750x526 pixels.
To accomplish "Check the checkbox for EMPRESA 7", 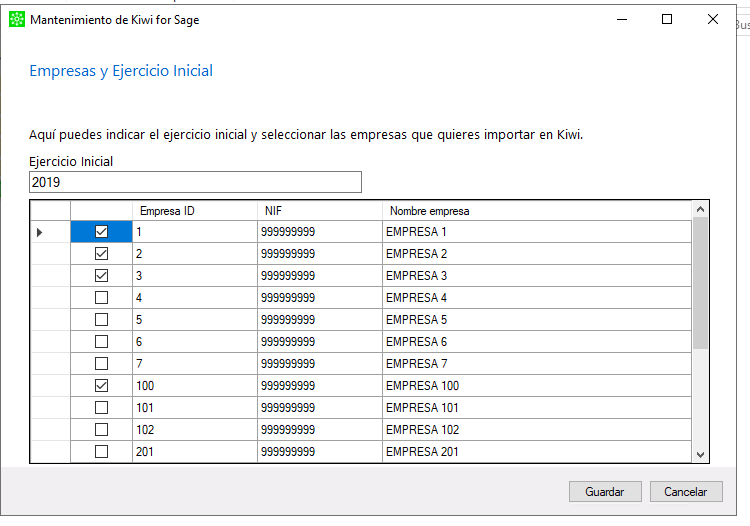I will [101, 364].
